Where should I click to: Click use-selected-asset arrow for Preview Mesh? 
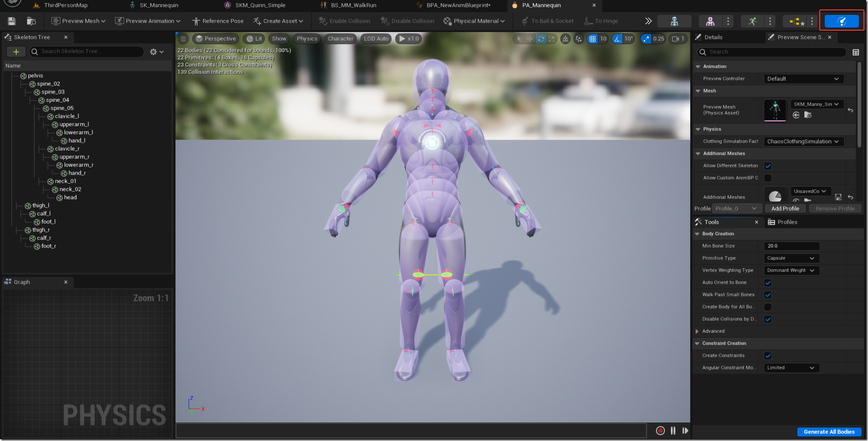pos(796,115)
